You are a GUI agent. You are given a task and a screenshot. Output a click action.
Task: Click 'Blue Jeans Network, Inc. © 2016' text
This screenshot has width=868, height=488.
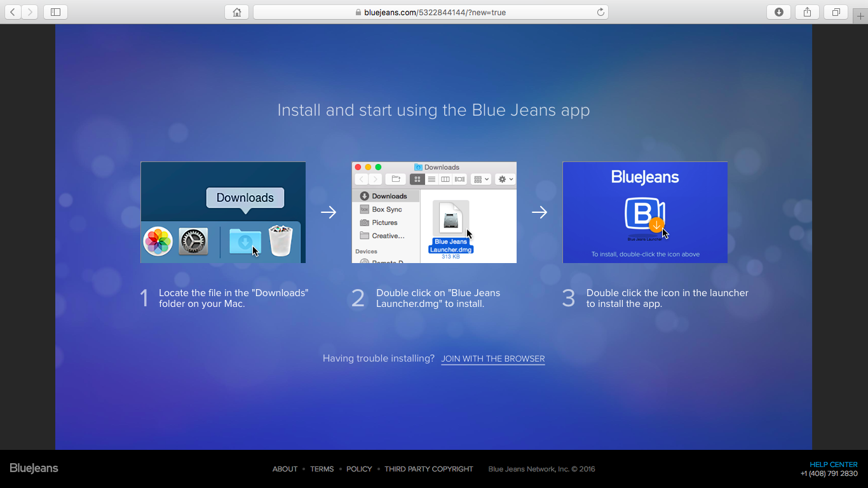(x=541, y=469)
